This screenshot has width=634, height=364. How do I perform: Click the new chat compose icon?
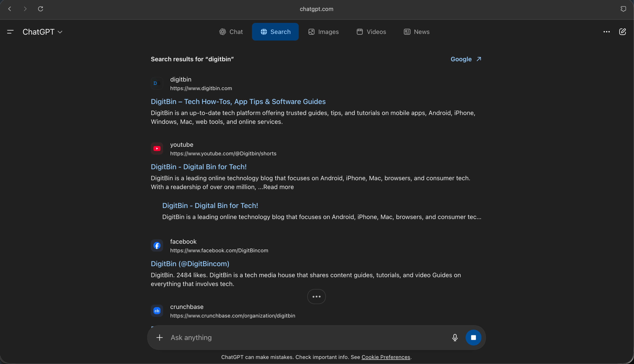pyautogui.click(x=623, y=32)
